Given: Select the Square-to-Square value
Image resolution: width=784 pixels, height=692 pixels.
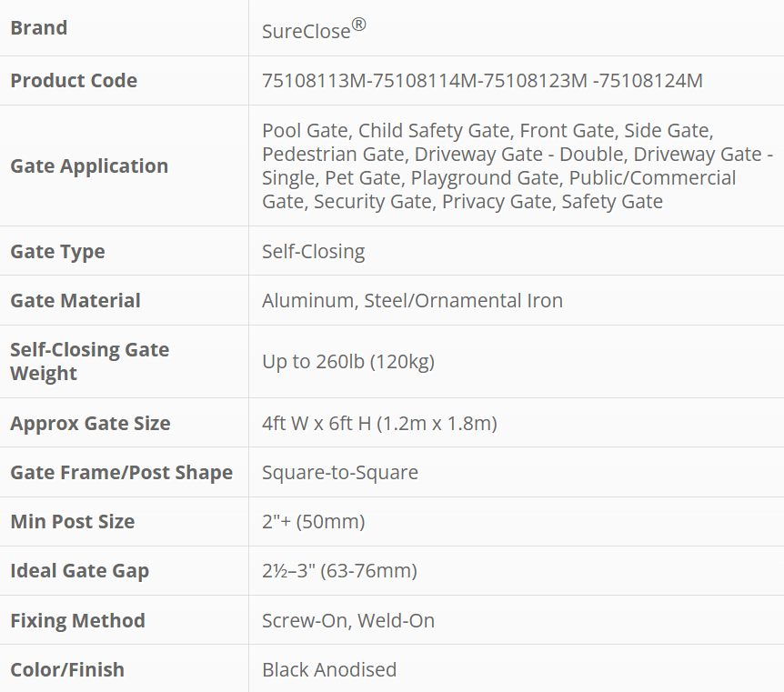Looking at the screenshot, I should pyautogui.click(x=340, y=472).
